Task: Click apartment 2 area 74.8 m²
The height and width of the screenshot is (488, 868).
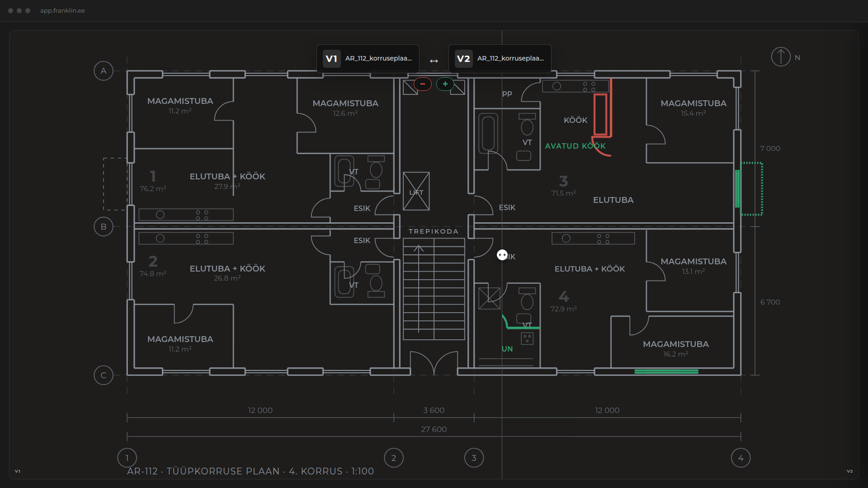Action: 153,274
